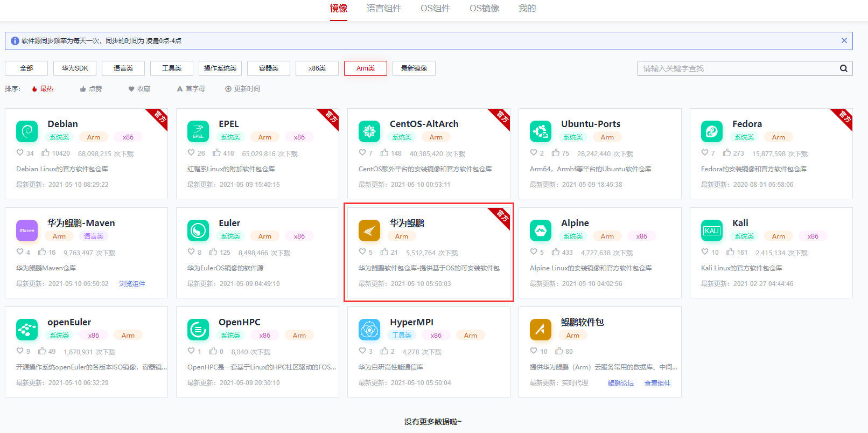Open the Debian mirror logo icon
Screen dimensions: 868x433
click(x=27, y=131)
